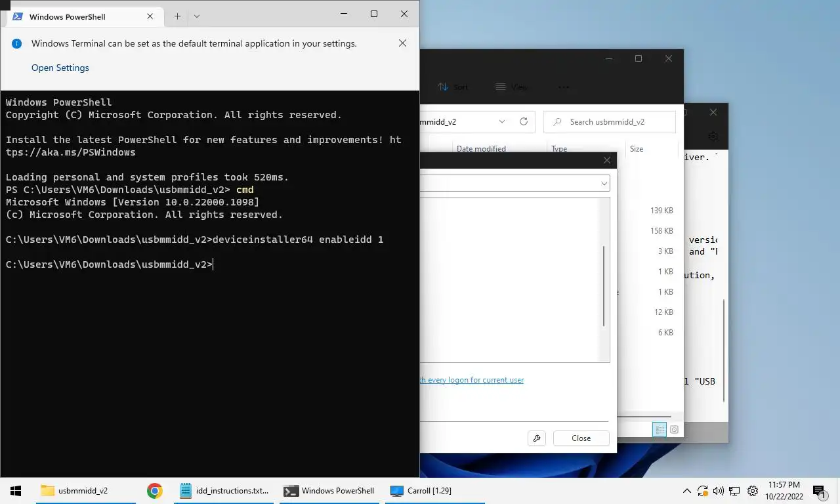Click the vertical scrollbar in rear text window
The width and height of the screenshot is (840, 504).
pos(724,351)
